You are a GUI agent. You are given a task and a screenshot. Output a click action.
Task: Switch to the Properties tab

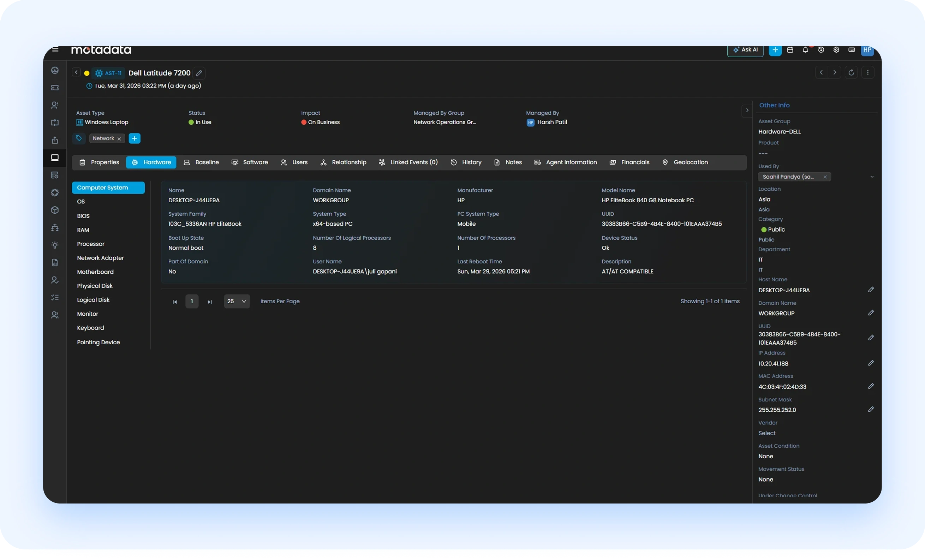pyautogui.click(x=99, y=162)
